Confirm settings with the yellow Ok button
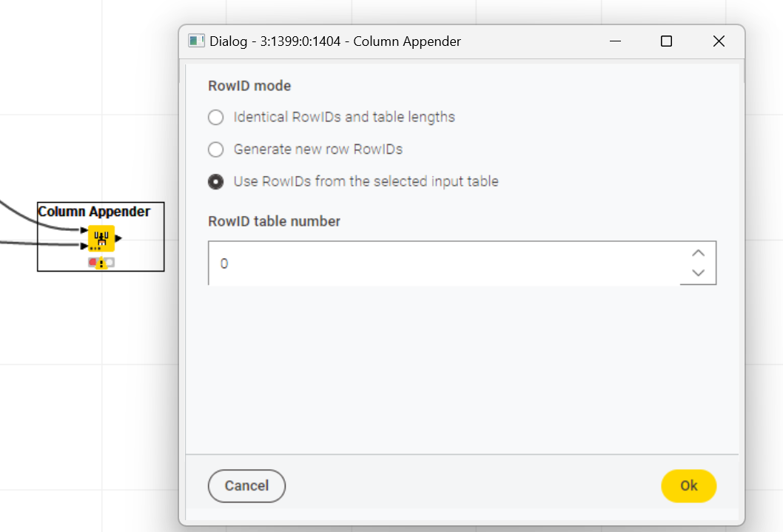This screenshot has height=532, width=783. tap(688, 485)
